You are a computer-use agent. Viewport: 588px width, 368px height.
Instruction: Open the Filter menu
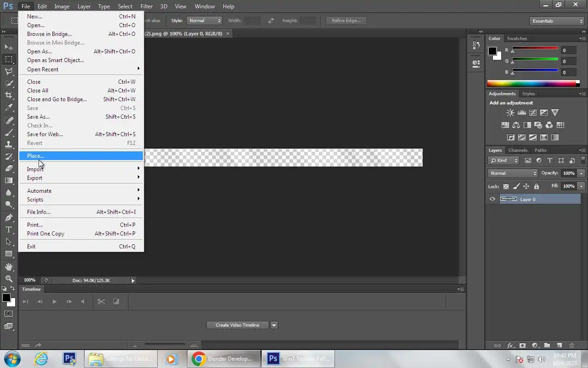[x=147, y=6]
